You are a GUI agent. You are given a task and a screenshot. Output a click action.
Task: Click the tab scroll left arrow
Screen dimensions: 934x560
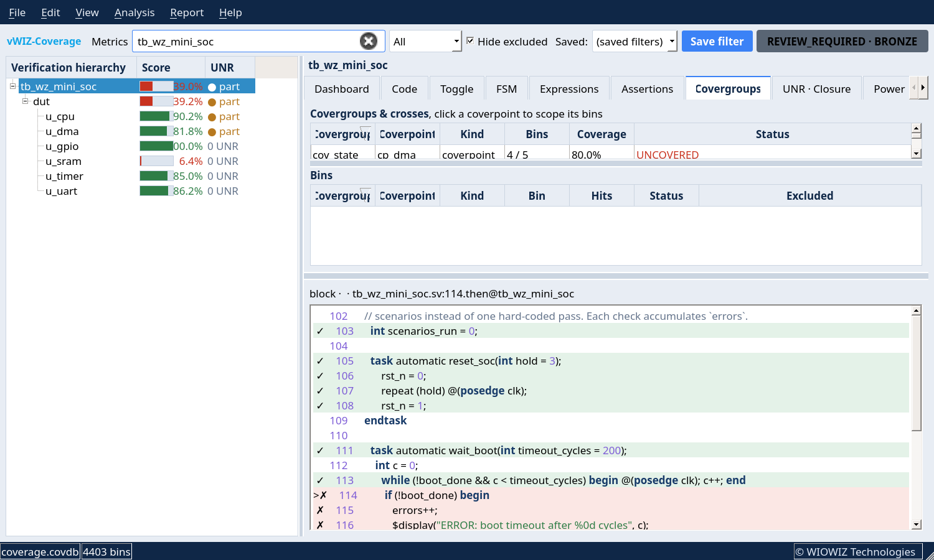click(x=914, y=88)
